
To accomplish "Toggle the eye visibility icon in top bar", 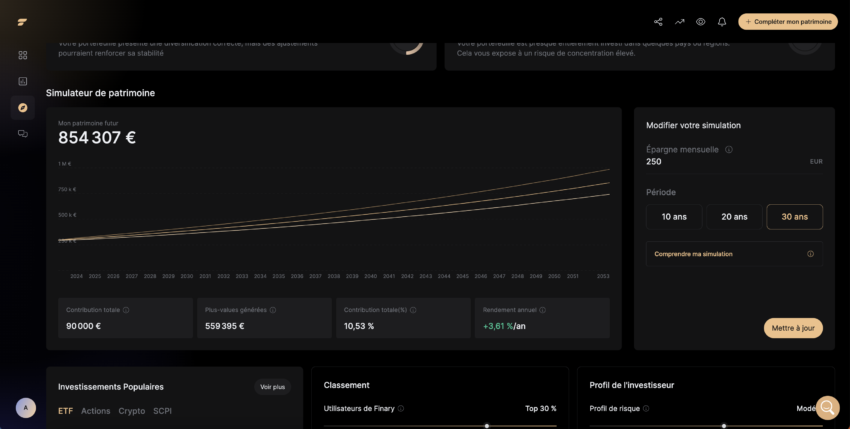I will click(x=700, y=22).
